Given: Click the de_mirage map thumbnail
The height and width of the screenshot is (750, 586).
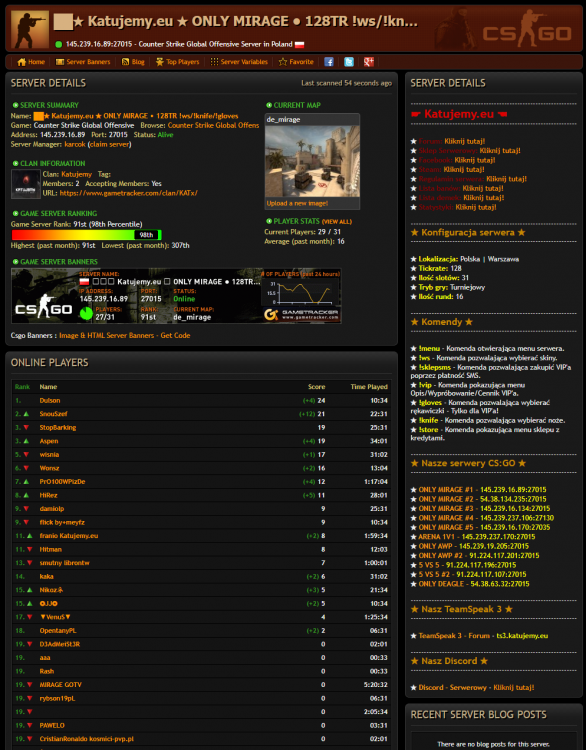Looking at the screenshot, I should pyautogui.click(x=312, y=161).
